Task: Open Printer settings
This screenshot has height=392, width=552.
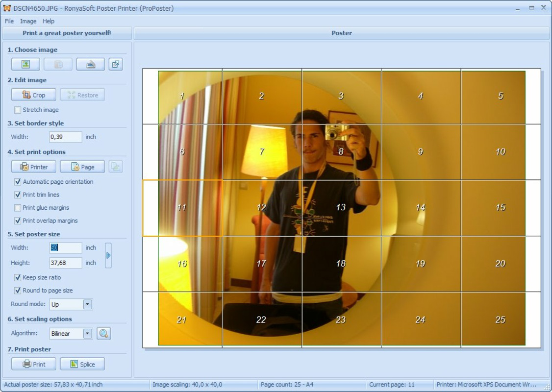Action: pyautogui.click(x=33, y=167)
